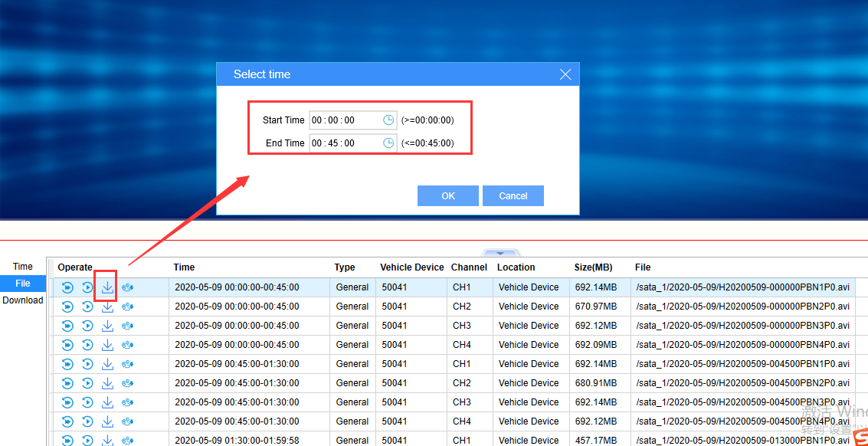
Task: Click the Operate column header
Action: coord(75,267)
